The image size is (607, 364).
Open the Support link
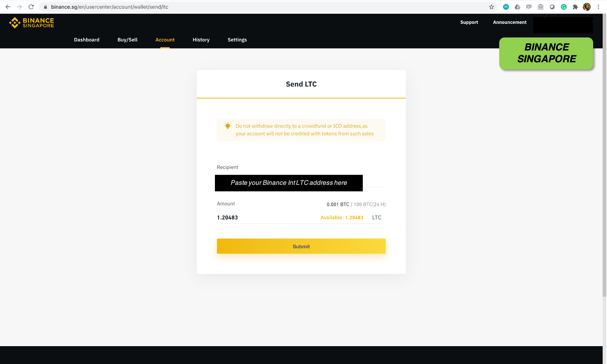[469, 22]
